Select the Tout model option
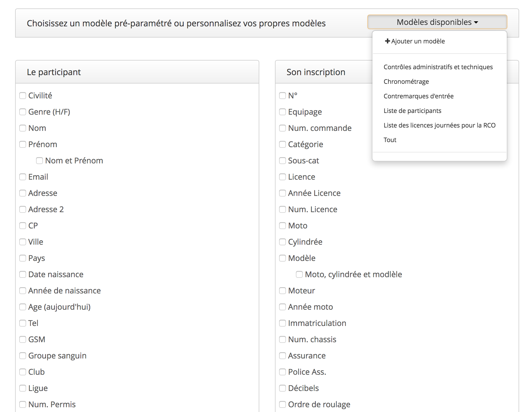The width and height of the screenshot is (532, 412). point(390,140)
